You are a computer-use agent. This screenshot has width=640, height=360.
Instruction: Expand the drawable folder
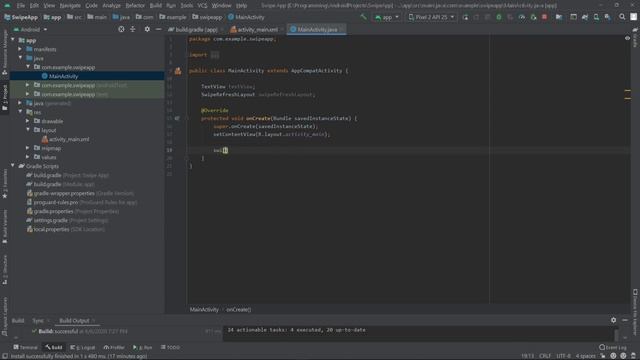coord(27,121)
